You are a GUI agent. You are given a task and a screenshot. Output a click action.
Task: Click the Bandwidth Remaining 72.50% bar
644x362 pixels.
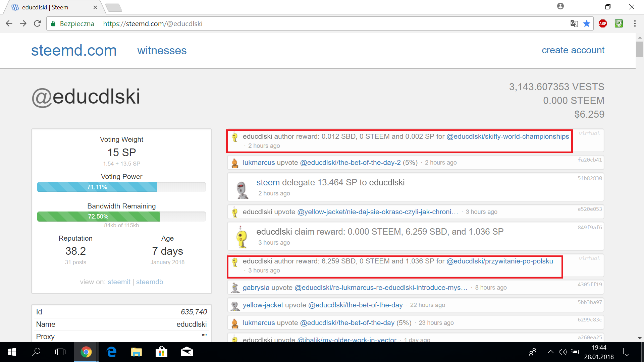click(x=121, y=217)
